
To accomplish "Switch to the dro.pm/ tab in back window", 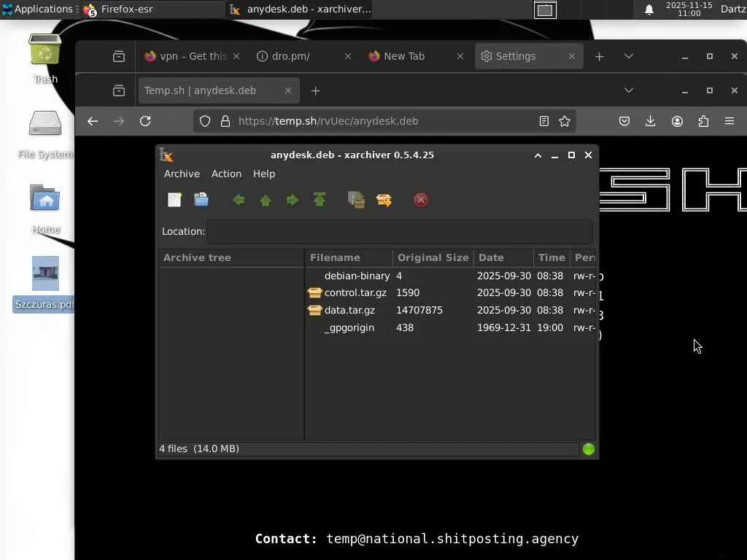I will pyautogui.click(x=303, y=56).
